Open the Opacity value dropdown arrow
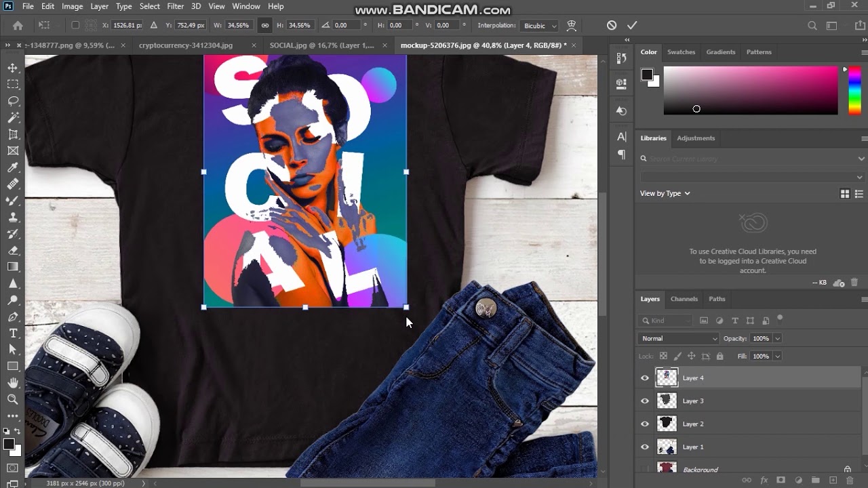Image resolution: width=868 pixels, height=488 pixels. click(x=777, y=338)
